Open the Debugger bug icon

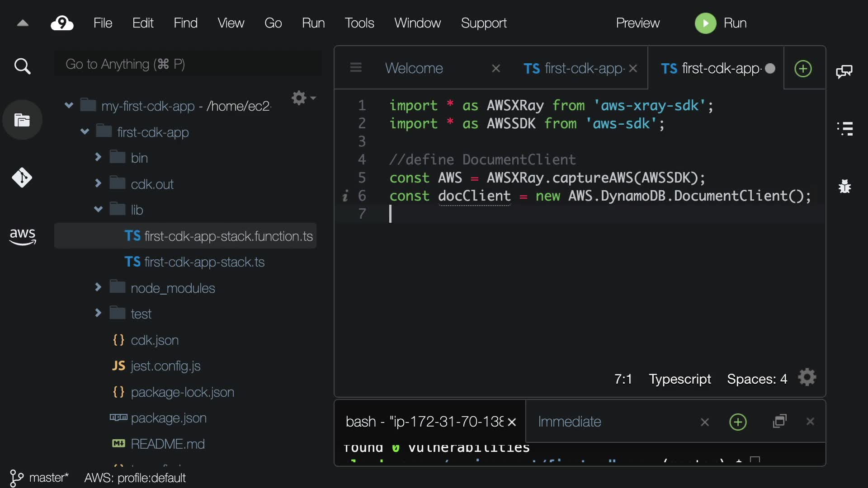coord(844,186)
